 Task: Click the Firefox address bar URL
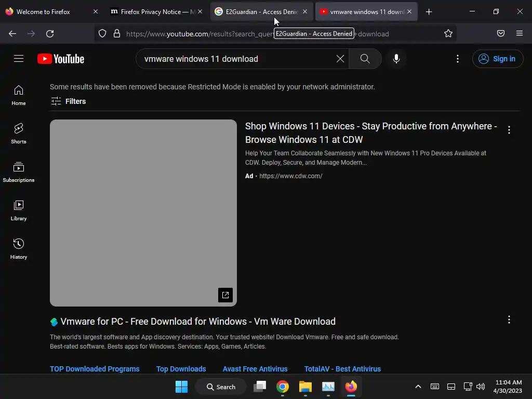pyautogui.click(x=258, y=34)
